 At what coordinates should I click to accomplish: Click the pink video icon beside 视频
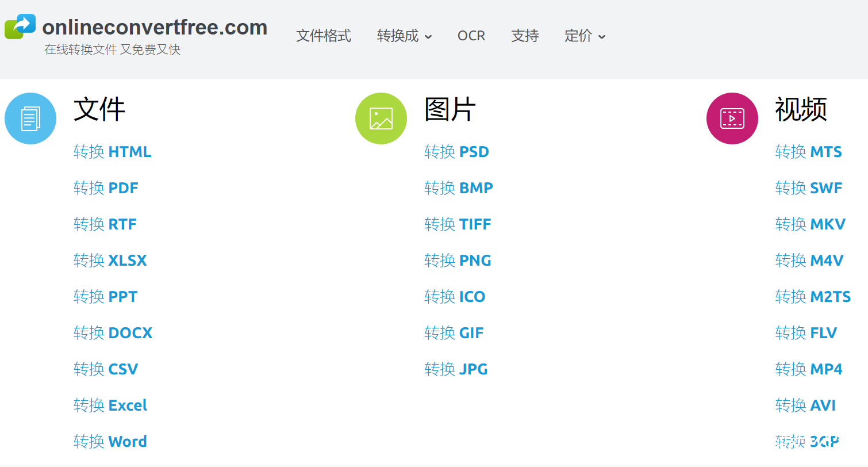pyautogui.click(x=732, y=118)
